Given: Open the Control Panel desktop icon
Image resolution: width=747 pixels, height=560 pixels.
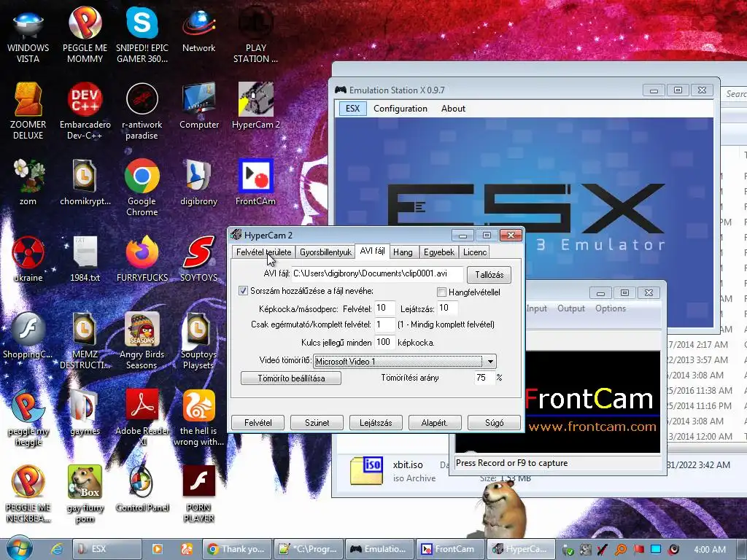Looking at the screenshot, I should coord(142,489).
